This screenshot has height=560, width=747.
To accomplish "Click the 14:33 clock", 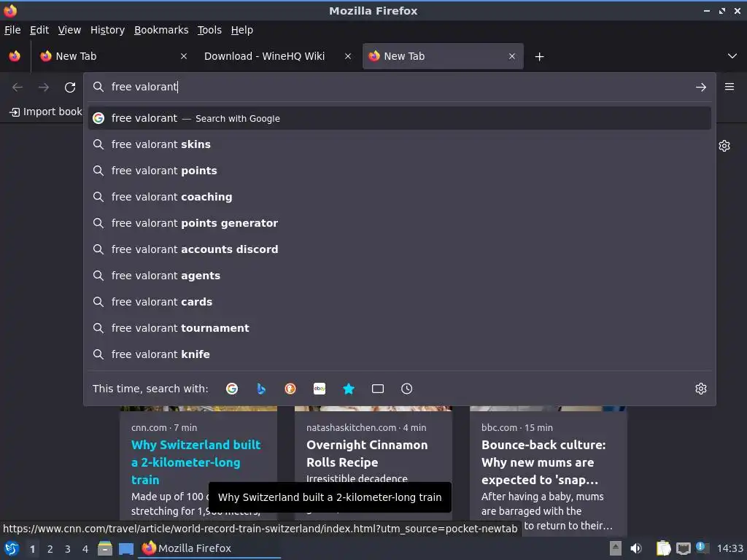I will [x=729, y=548].
